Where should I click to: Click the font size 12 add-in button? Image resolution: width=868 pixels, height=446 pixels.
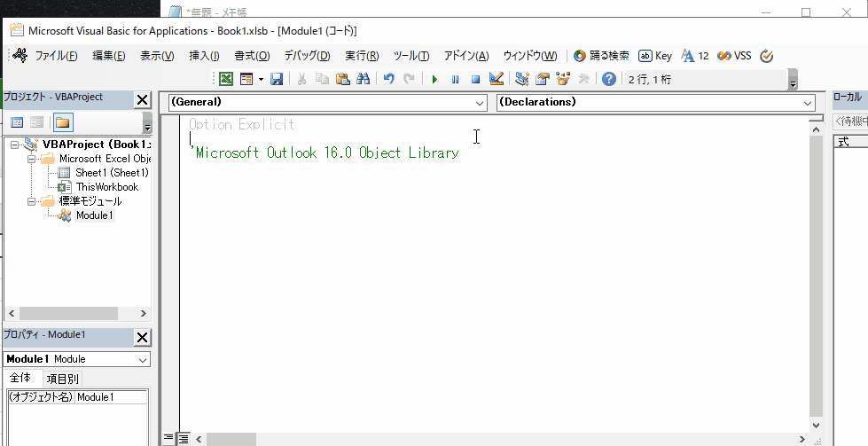695,55
